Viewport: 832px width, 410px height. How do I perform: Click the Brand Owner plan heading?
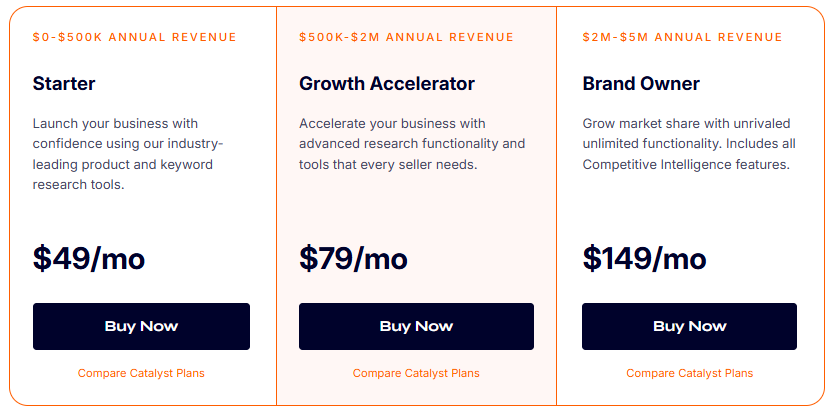(x=641, y=84)
